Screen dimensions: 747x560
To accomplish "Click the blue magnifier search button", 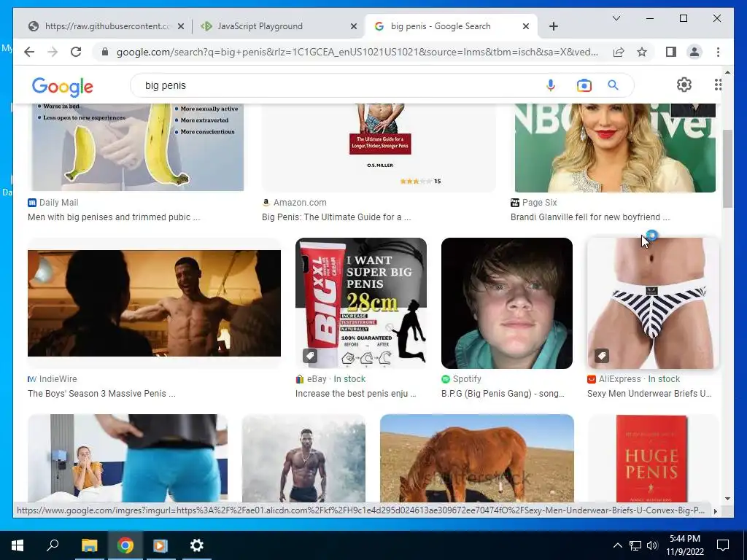I will click(x=613, y=85).
